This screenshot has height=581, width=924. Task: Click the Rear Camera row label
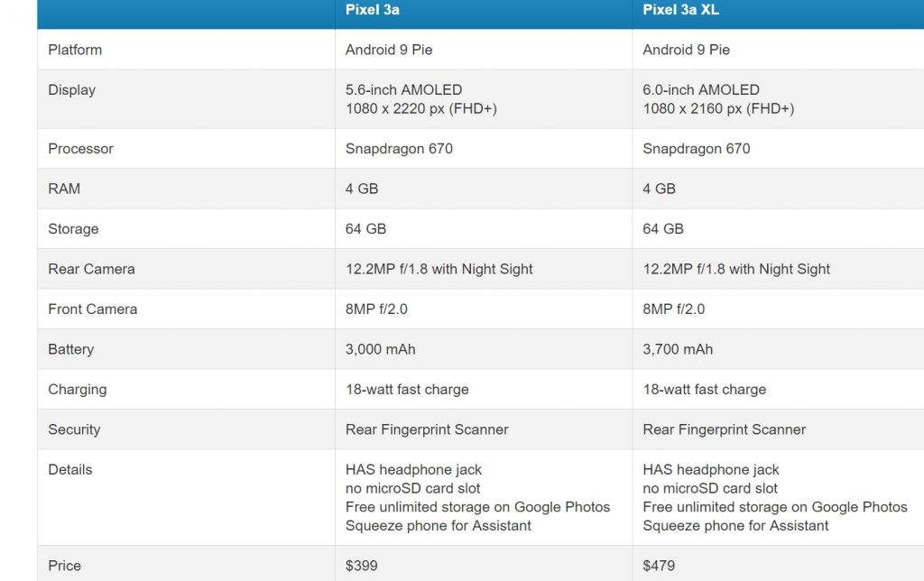coord(91,269)
